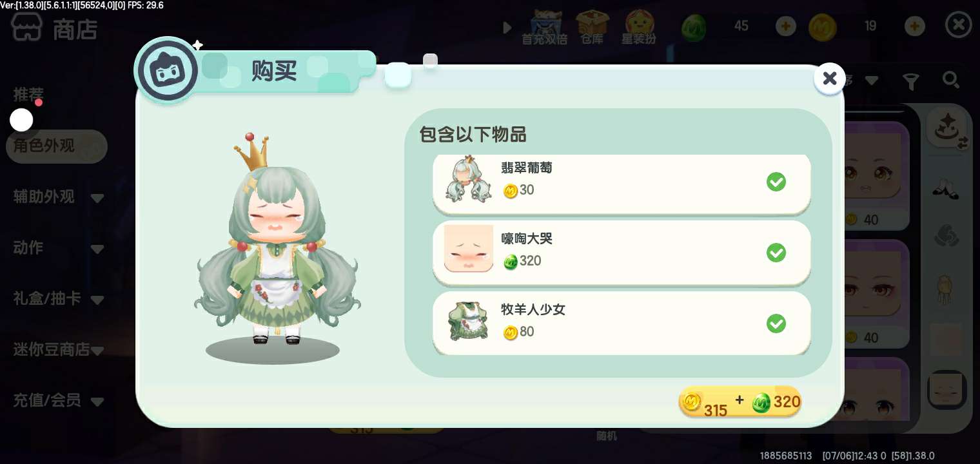Open the filter funnel icon
This screenshot has width=980, height=464.
(x=910, y=81)
